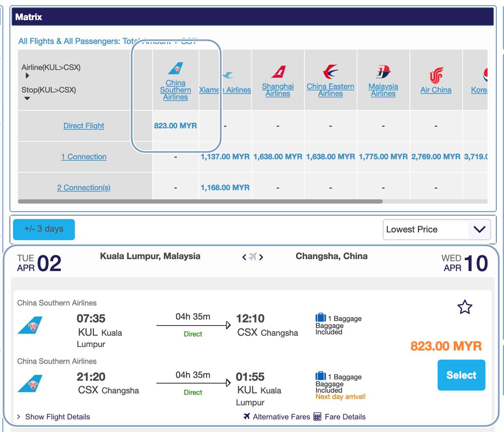Select the Shanghai Airlines 1,638.00 MYR one-connection fare
The width and height of the screenshot is (504, 432).
point(278,157)
